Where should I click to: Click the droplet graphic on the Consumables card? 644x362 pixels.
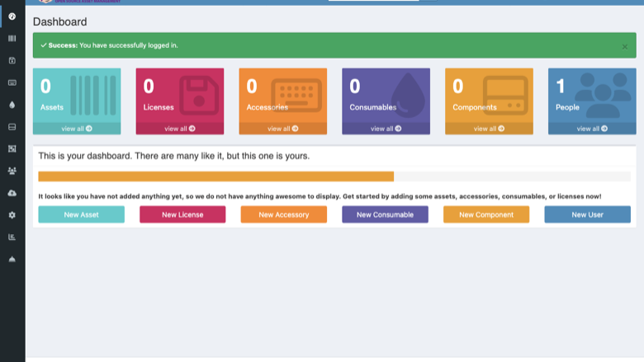pyautogui.click(x=407, y=95)
